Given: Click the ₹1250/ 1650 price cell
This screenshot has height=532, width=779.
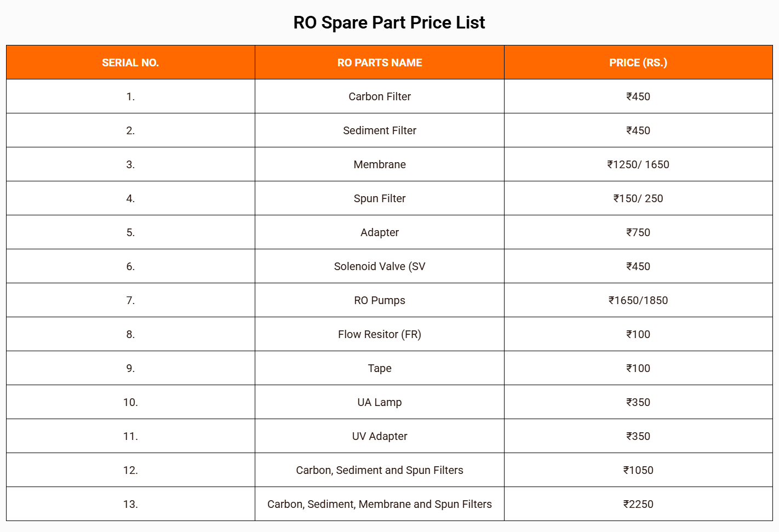Looking at the screenshot, I should 638,164.
